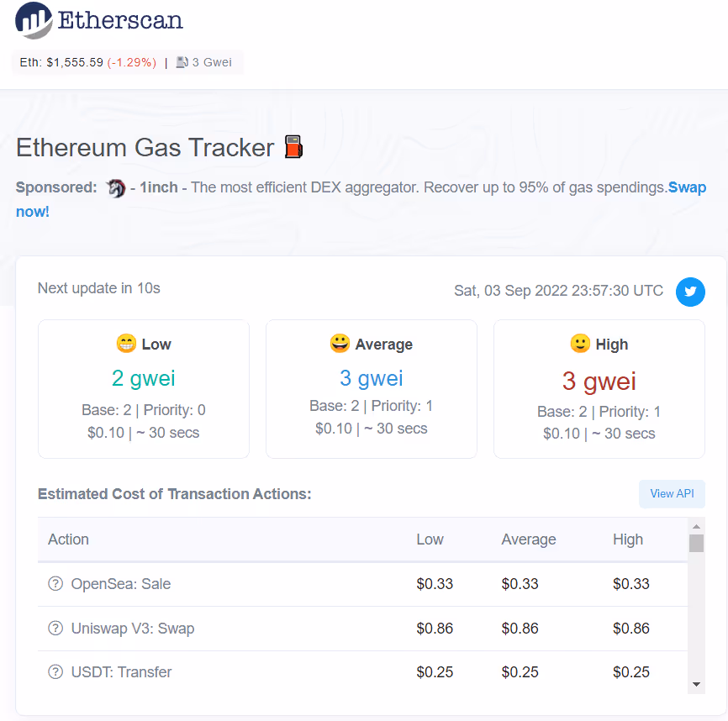Click the table scrollbar up arrow
This screenshot has height=721, width=728.
[696, 526]
